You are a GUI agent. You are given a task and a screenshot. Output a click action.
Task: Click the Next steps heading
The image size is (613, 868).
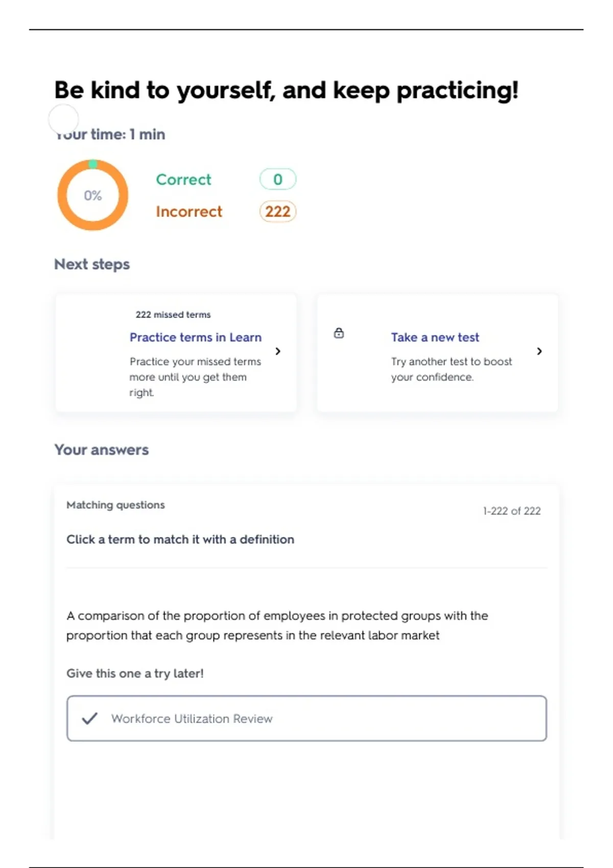[x=92, y=264]
